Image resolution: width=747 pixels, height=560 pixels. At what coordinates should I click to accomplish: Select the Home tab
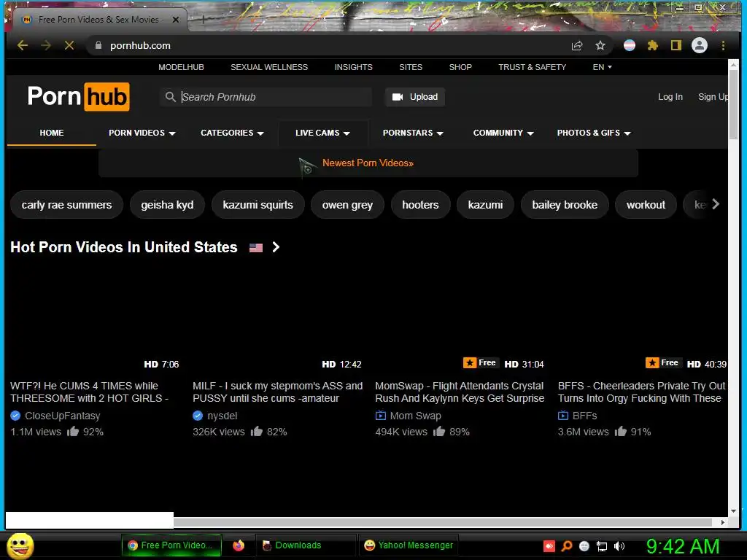52,133
